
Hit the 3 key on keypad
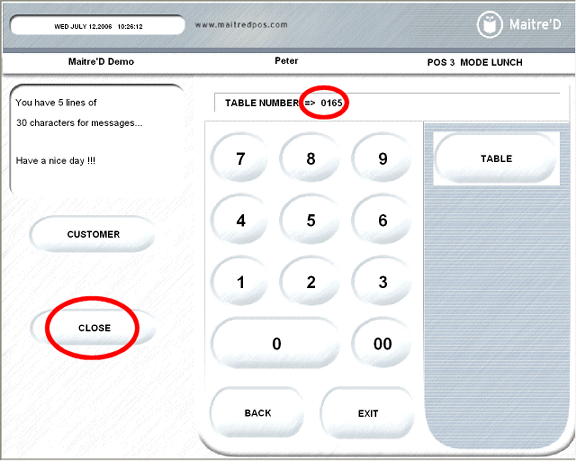click(382, 281)
